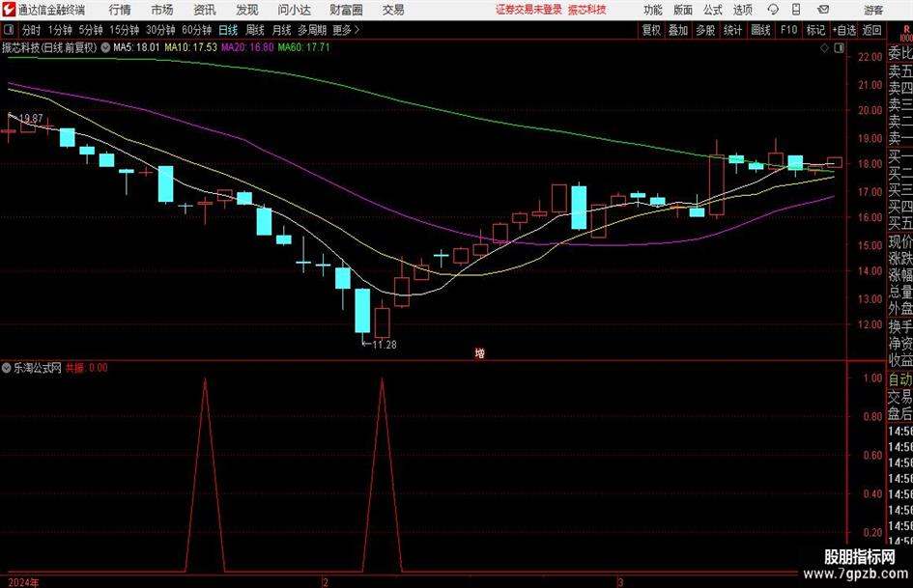Expand the 更多 period options

click(x=346, y=30)
